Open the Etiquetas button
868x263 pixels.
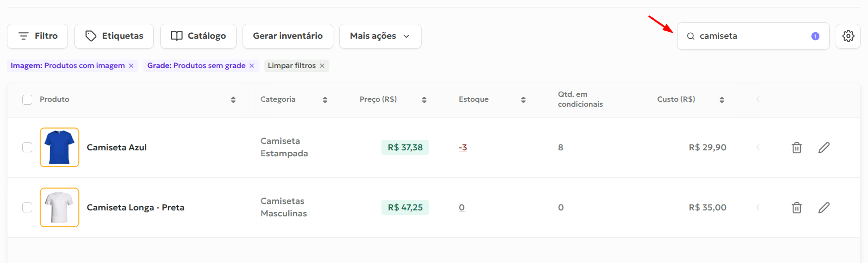(114, 36)
